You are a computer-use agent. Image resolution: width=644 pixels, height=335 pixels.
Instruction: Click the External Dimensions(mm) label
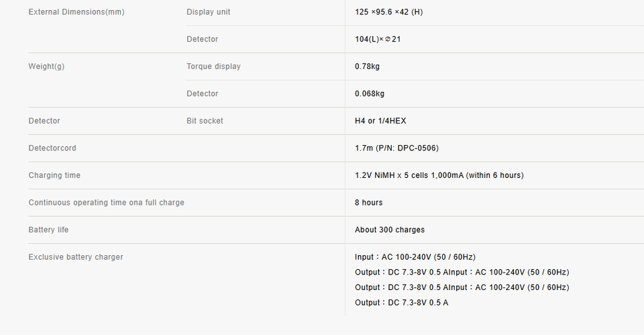click(x=76, y=12)
